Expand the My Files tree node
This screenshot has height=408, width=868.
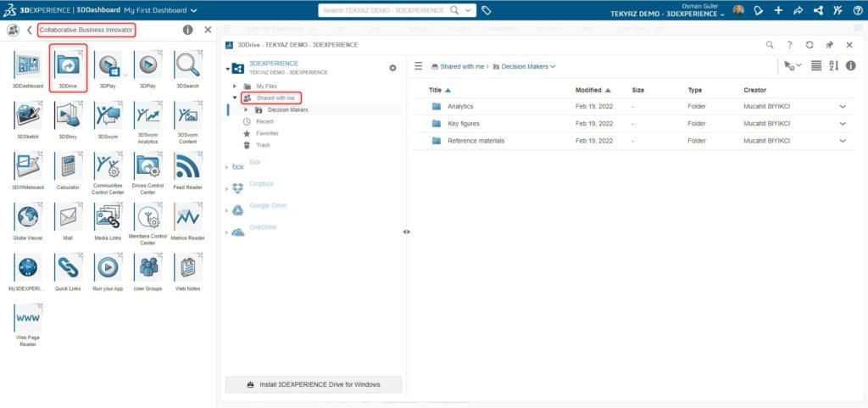[235, 87]
